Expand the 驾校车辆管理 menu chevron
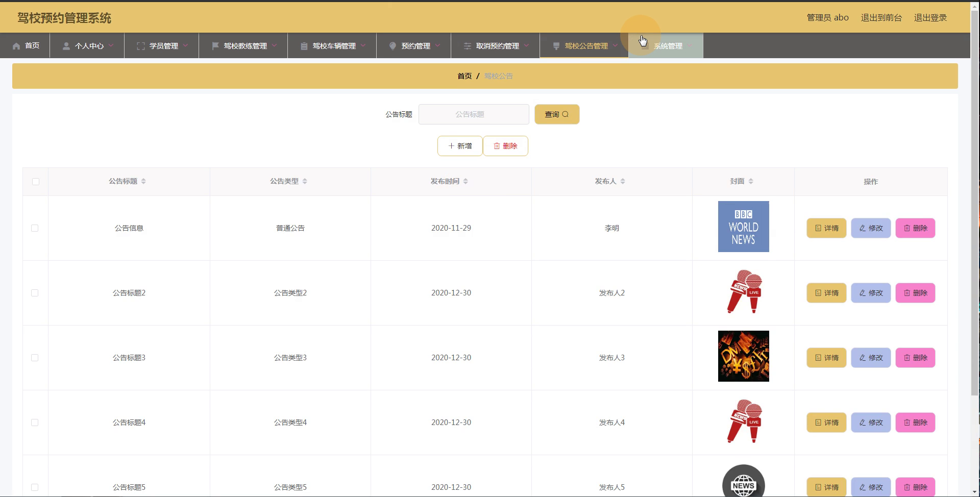This screenshot has height=497, width=980. click(363, 45)
